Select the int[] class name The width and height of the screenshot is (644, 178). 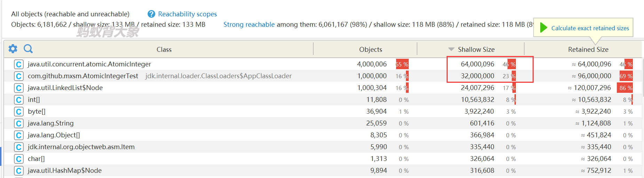[x=34, y=99]
